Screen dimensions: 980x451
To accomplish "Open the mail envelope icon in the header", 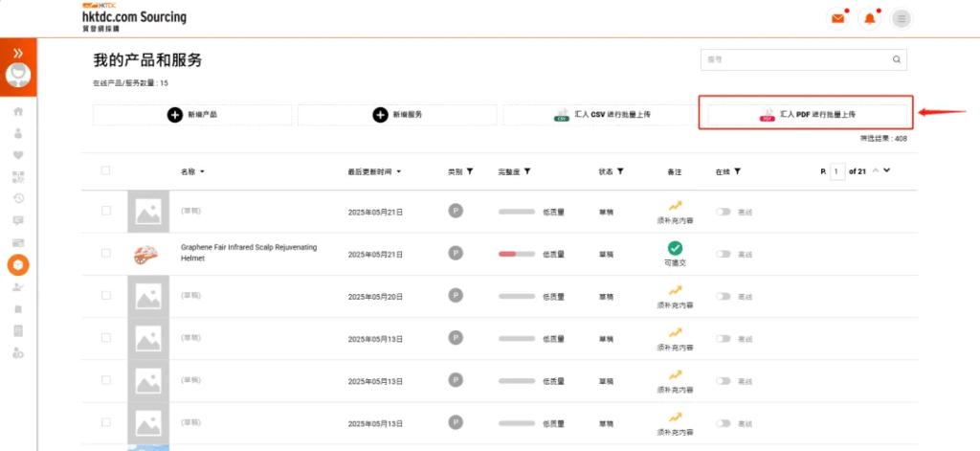I will click(836, 19).
